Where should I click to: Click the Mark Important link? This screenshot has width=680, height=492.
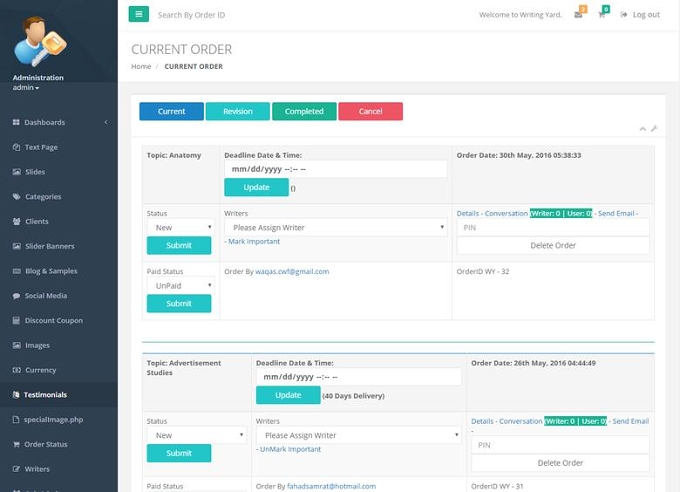254,241
